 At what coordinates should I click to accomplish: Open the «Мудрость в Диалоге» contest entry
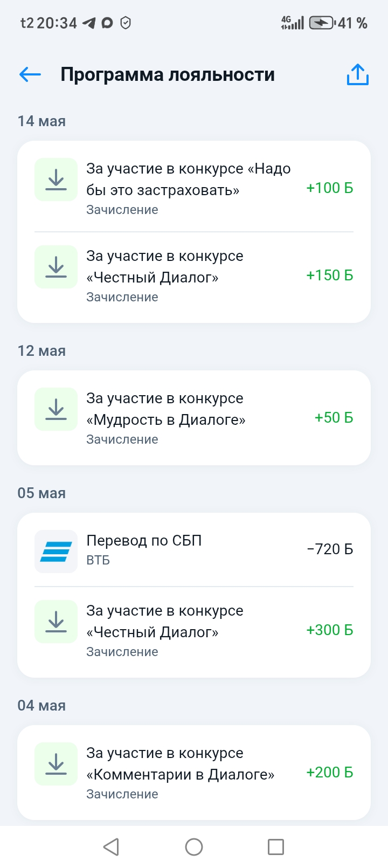coord(194,418)
